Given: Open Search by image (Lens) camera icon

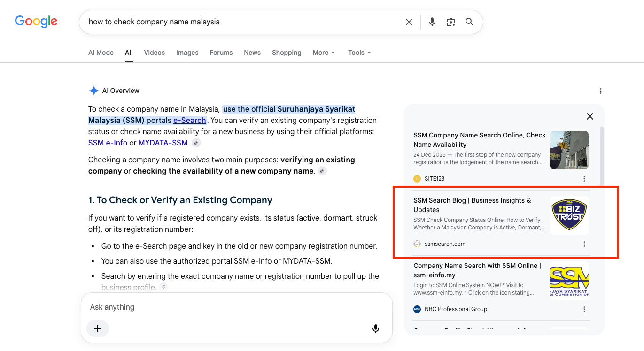Looking at the screenshot, I should [451, 22].
